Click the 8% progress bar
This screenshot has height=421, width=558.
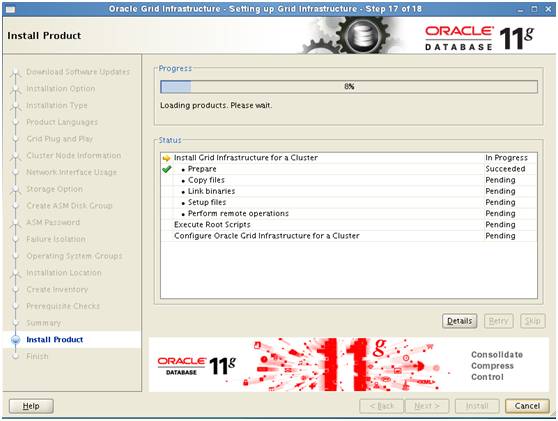tap(349, 86)
